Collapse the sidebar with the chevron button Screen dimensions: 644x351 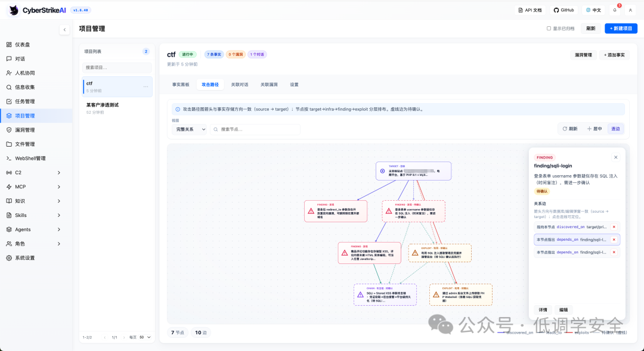tap(64, 30)
